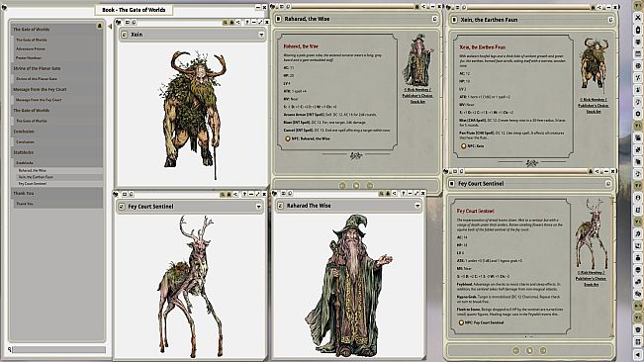Click the search magnifier below the Book index
Image resolution: width=644 pixels, height=362 pixels.
(x=10, y=350)
